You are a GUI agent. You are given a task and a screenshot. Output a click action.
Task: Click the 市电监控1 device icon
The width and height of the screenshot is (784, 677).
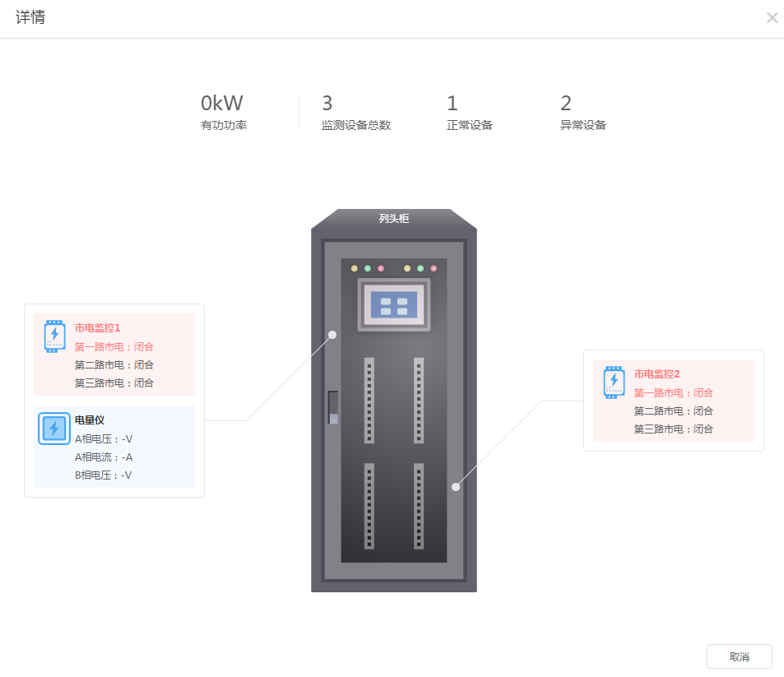[x=54, y=336]
